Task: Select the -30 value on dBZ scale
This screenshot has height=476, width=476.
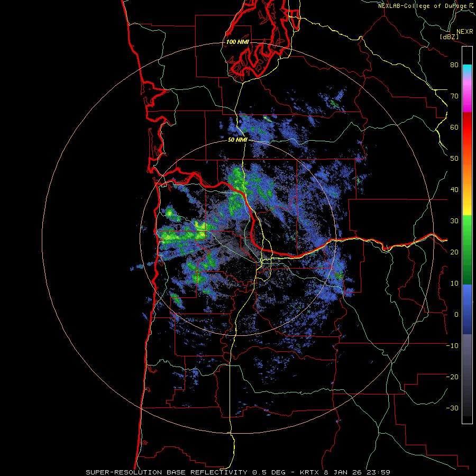Action: [452, 408]
